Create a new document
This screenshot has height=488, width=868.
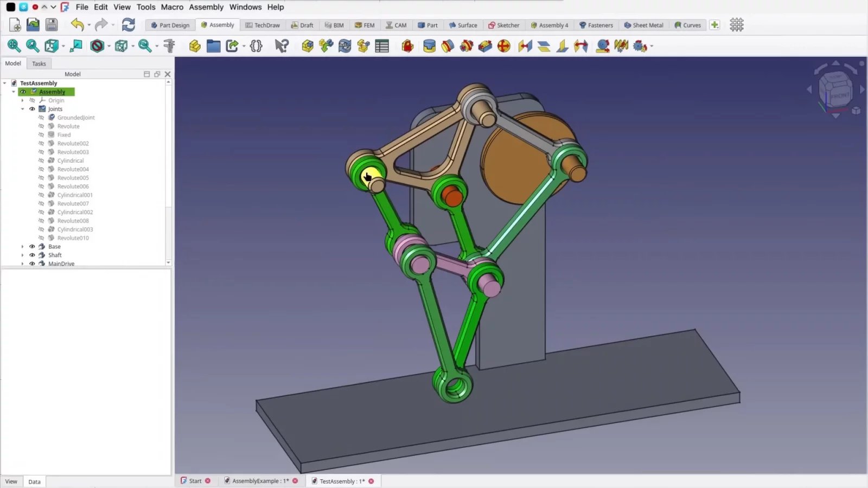point(15,25)
